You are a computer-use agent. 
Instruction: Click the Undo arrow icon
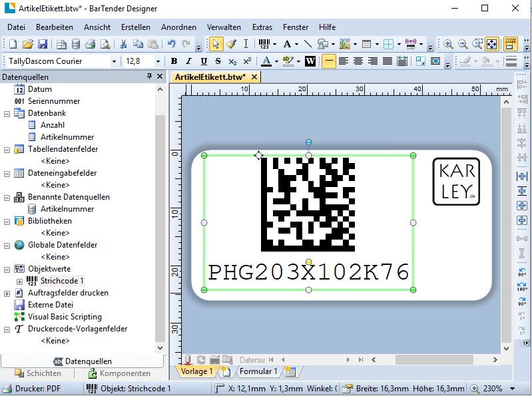coord(171,44)
